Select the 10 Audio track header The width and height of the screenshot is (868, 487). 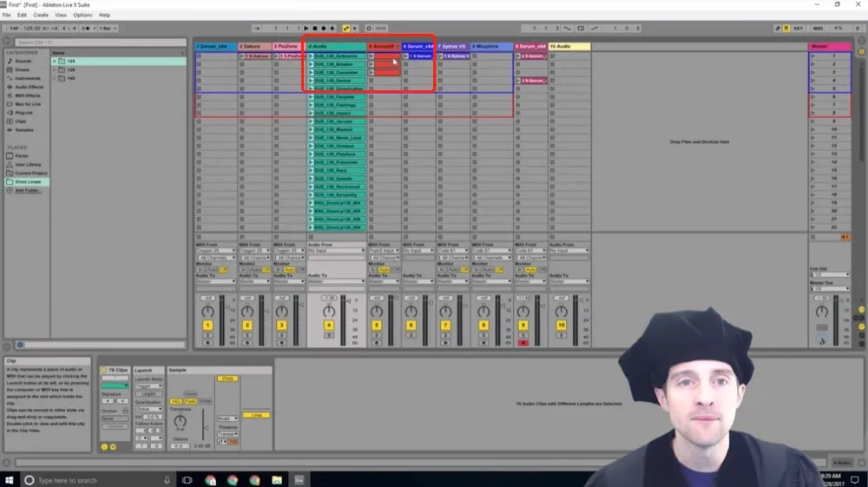569,47
